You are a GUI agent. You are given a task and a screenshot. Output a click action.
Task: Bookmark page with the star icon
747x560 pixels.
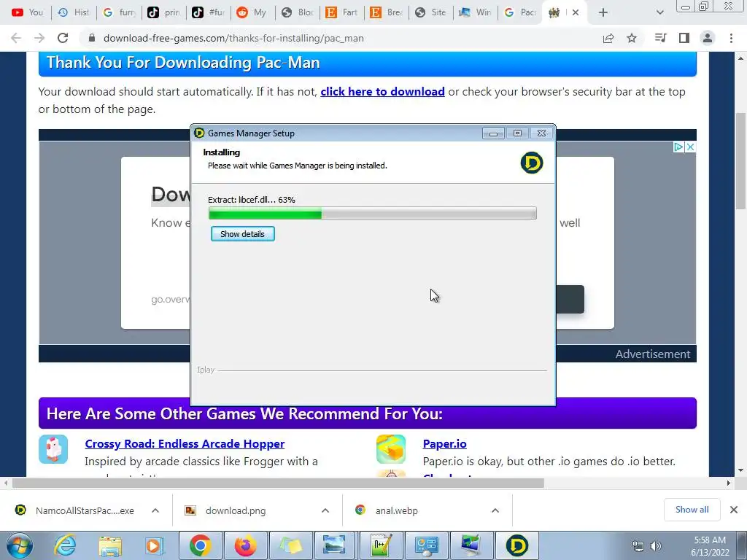point(632,38)
